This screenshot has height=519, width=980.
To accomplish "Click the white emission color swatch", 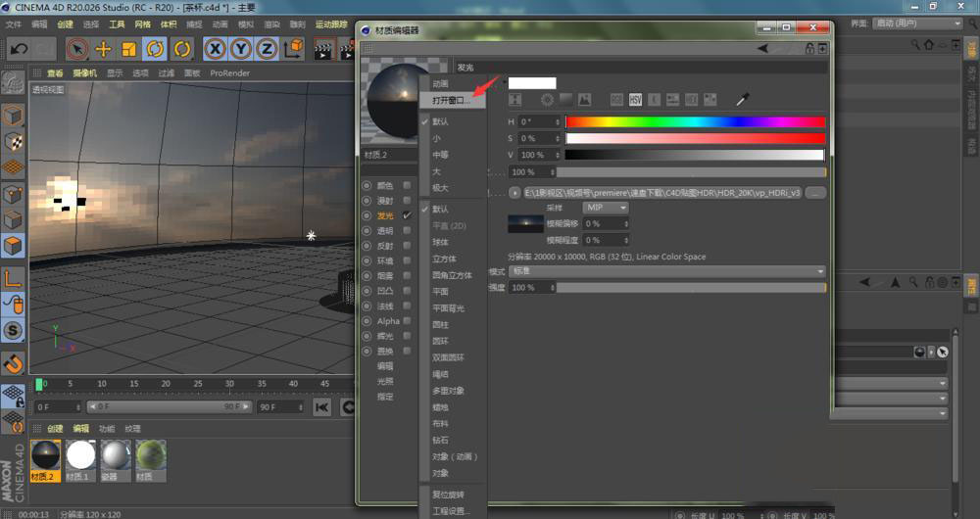I will point(532,83).
